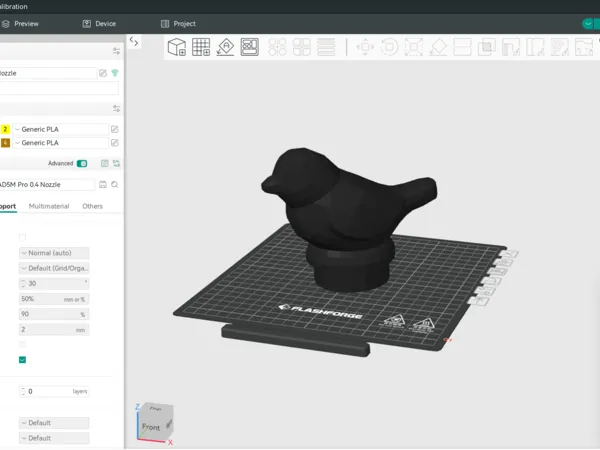Select the Move tool
Viewport: 600px width, 450px height.
click(365, 47)
